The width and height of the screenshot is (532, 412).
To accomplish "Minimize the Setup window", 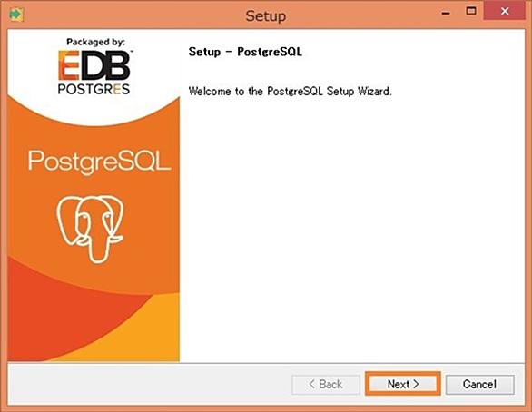I will click(446, 13).
